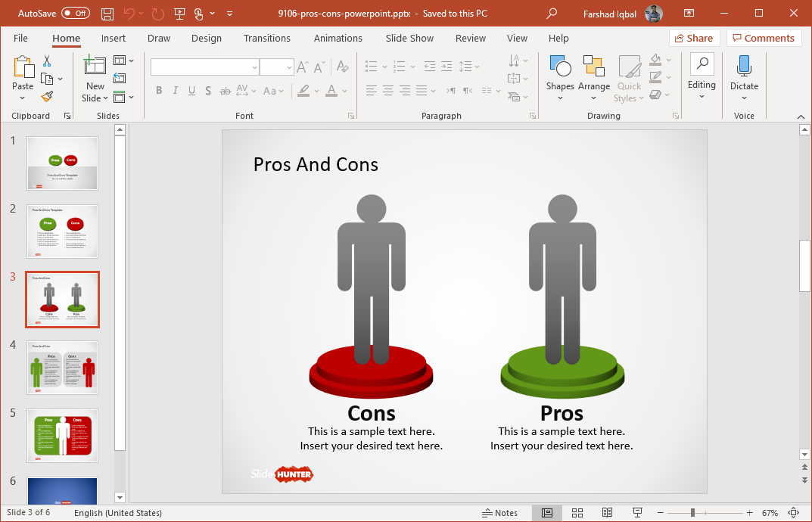The height and width of the screenshot is (522, 812).
Task: Toggle italic formatting
Action: [x=176, y=90]
